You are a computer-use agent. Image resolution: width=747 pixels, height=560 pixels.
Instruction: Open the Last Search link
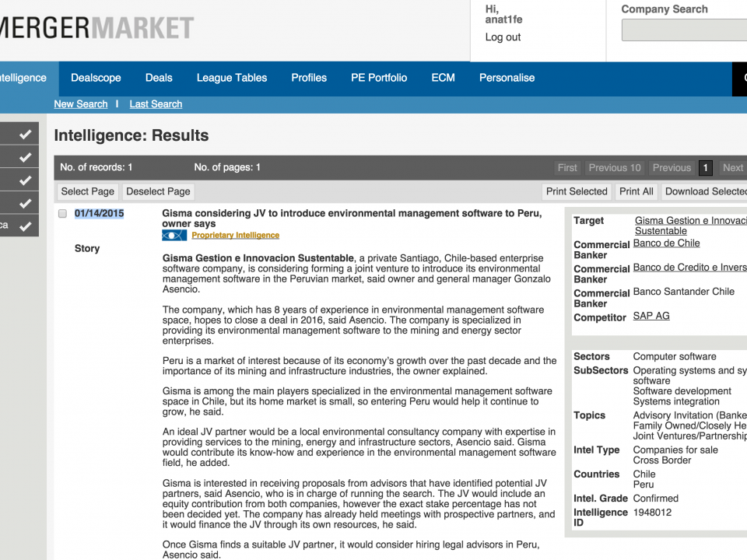[156, 103]
